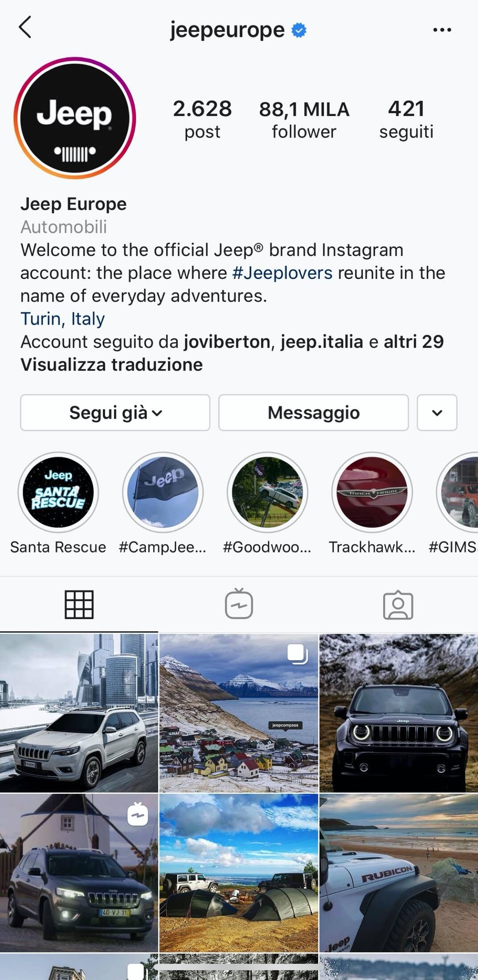Screen dimensions: 478x980
Task: Open the Turin, Italy location link
Action: point(63,318)
